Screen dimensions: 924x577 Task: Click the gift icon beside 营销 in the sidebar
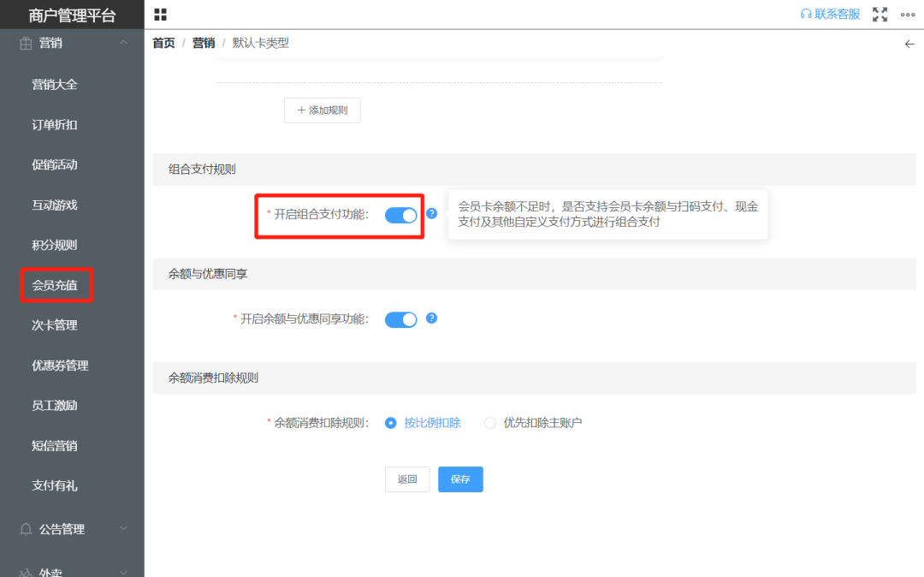pyautogui.click(x=26, y=43)
